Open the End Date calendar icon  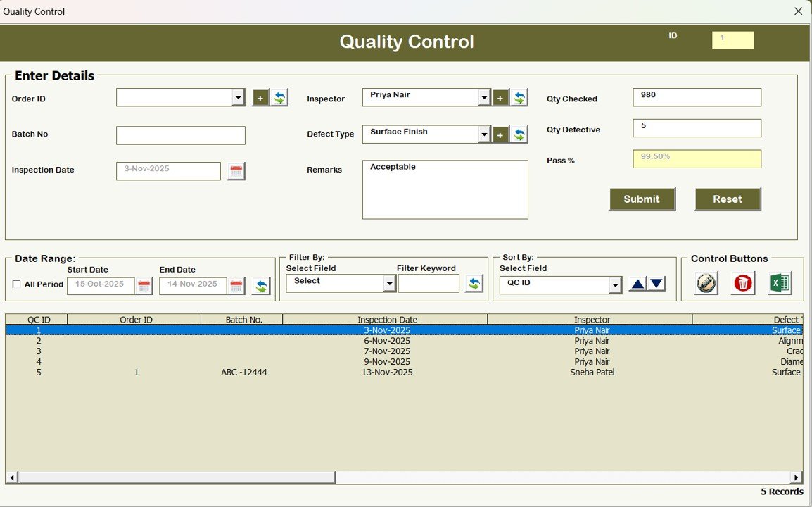[236, 285]
